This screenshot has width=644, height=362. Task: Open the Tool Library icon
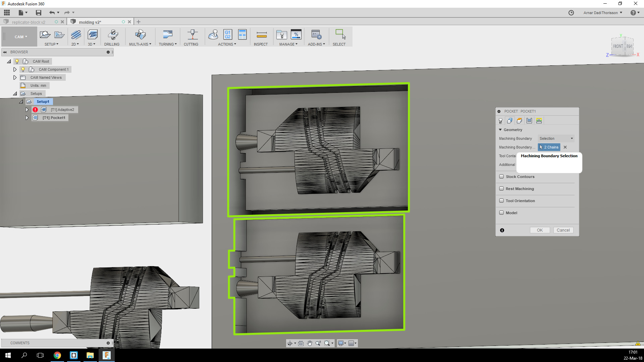point(281,35)
